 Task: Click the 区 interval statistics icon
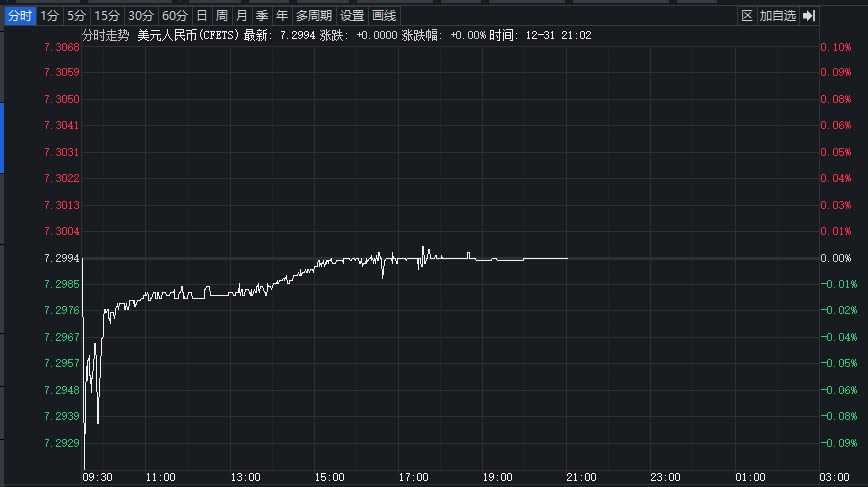(x=746, y=16)
